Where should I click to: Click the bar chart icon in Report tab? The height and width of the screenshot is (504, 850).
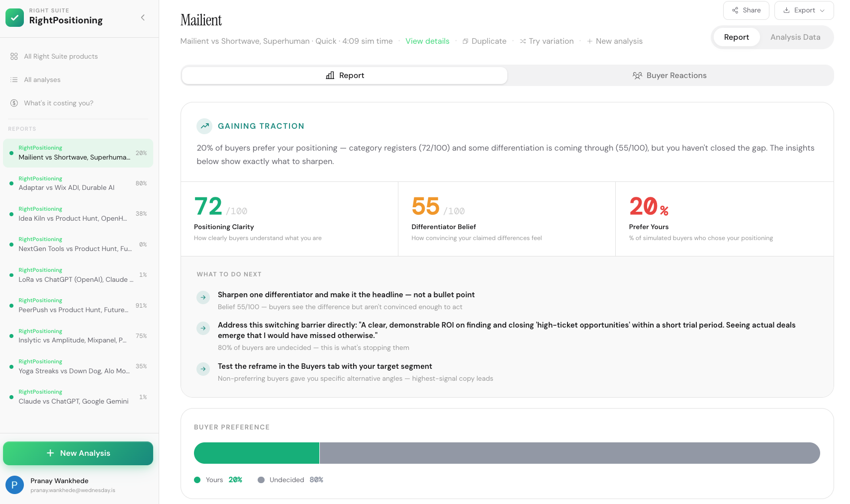coord(330,76)
